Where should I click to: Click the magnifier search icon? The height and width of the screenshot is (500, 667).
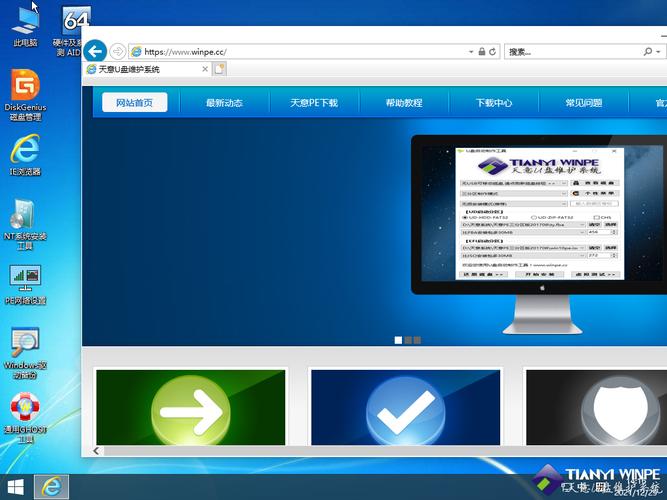[647, 51]
